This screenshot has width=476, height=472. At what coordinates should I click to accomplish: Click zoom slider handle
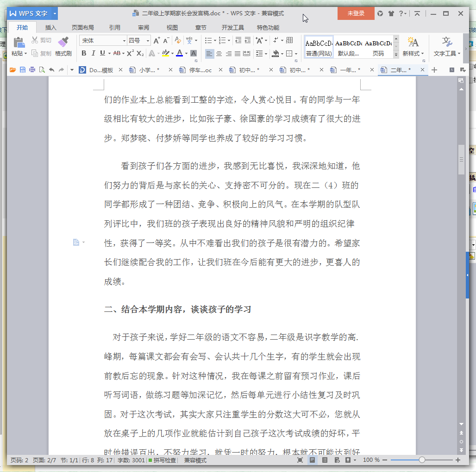point(422,460)
